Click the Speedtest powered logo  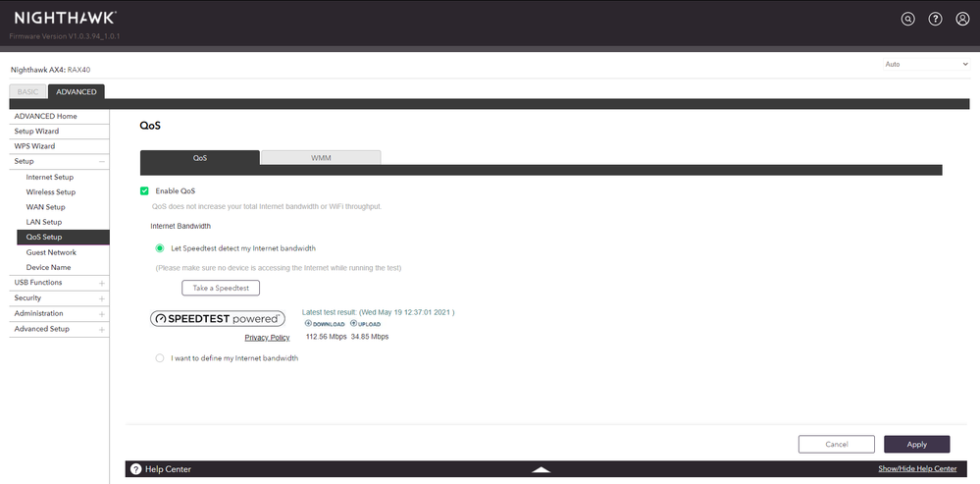click(x=218, y=319)
